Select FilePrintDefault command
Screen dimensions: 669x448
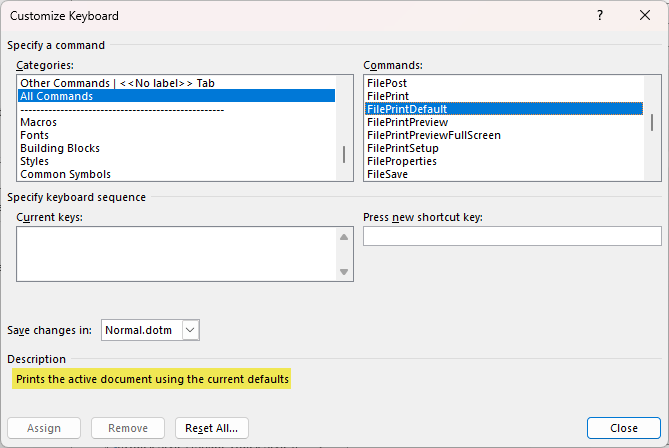pos(504,109)
